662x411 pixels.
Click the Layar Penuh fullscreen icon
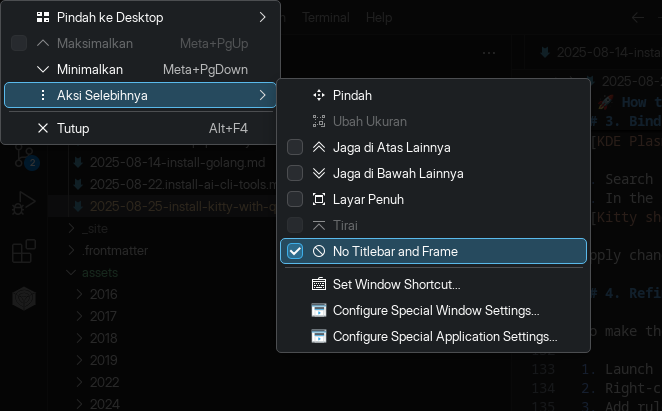tap(319, 199)
